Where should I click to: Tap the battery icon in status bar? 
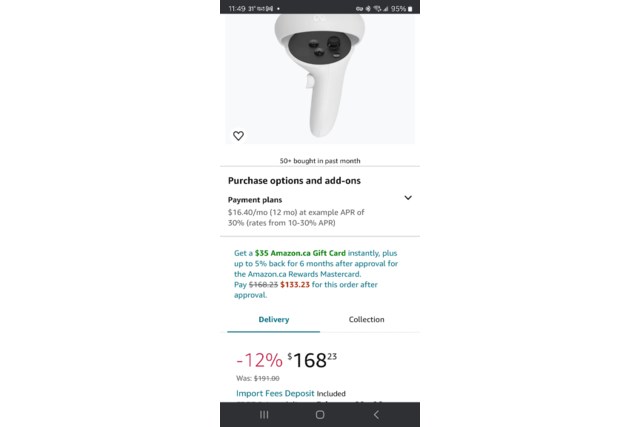[410, 9]
